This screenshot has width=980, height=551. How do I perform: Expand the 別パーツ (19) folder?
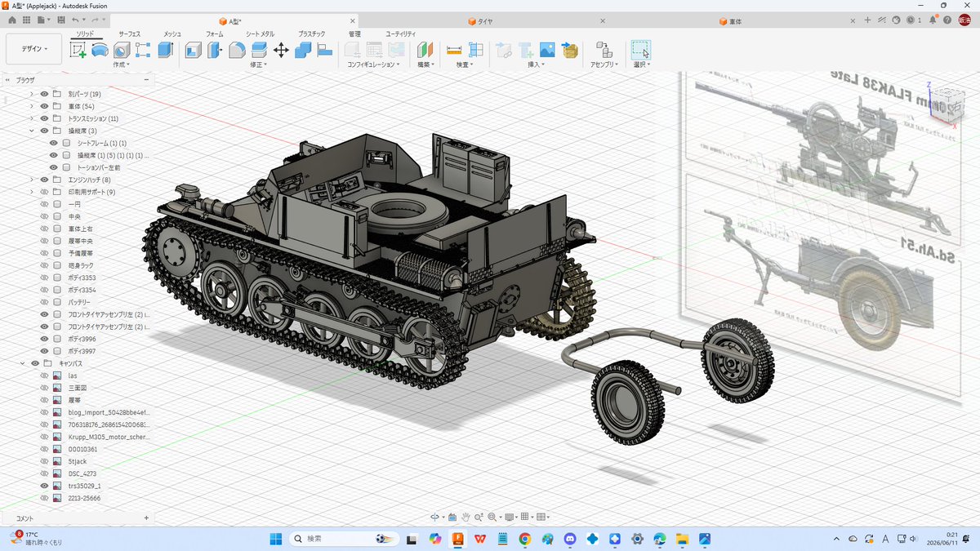pyautogui.click(x=32, y=94)
